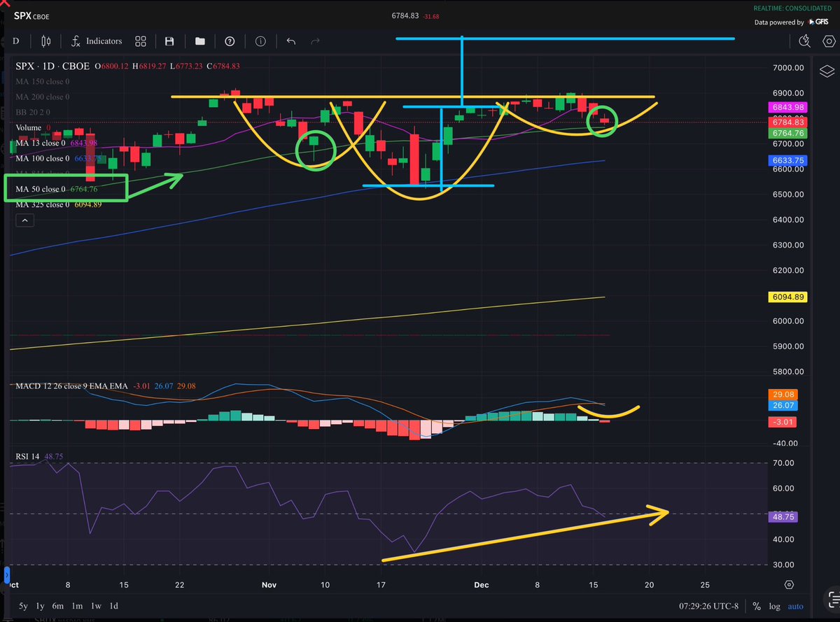Select the Volume legend entry
Screen dimensions: 840x622
tap(33, 128)
